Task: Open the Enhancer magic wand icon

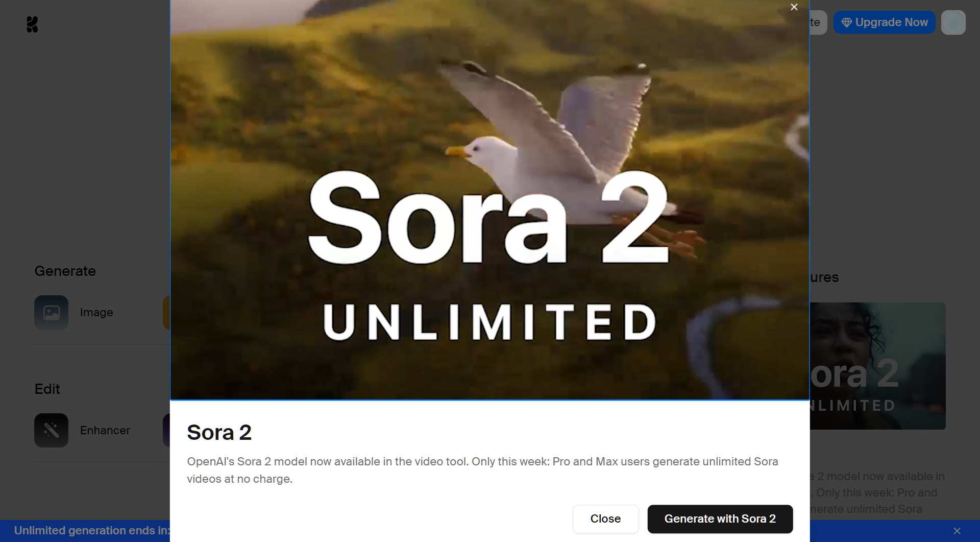Action: (x=51, y=430)
